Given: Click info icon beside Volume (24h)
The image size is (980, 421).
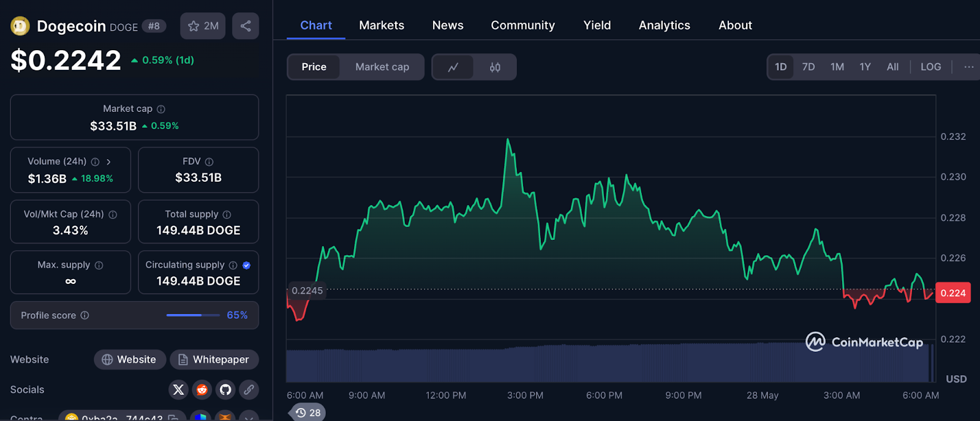Looking at the screenshot, I should 95,162.
